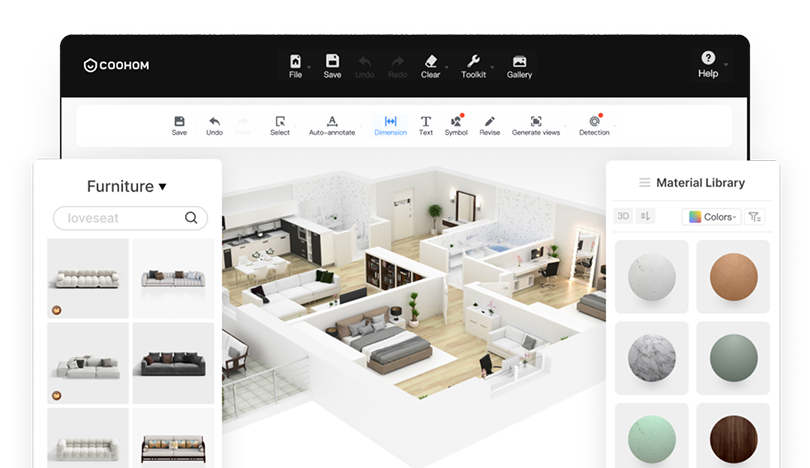
Task: Click the filter funnel icon in Material Library
Action: (x=755, y=216)
